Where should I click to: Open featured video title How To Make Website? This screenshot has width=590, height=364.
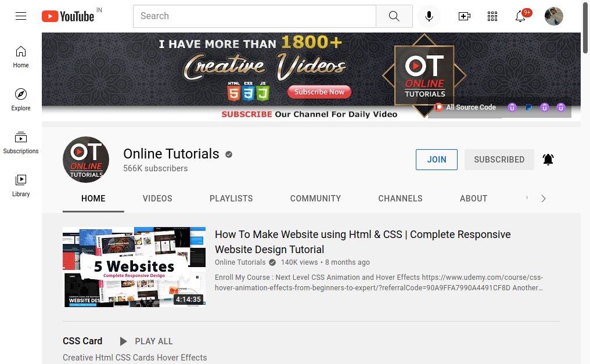[363, 242]
